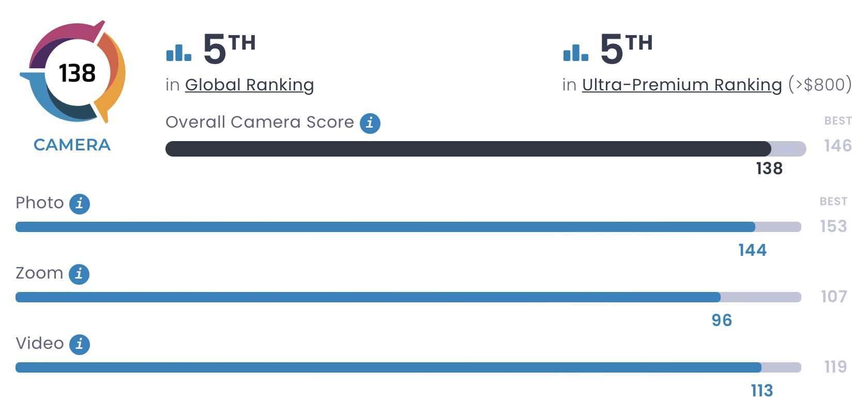
Task: Click the Video score info icon
Action: [80, 344]
